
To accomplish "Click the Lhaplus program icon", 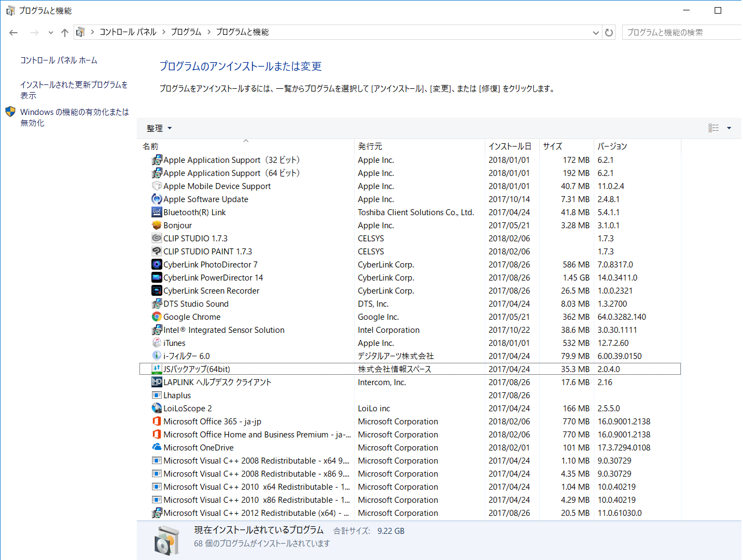I will [157, 395].
